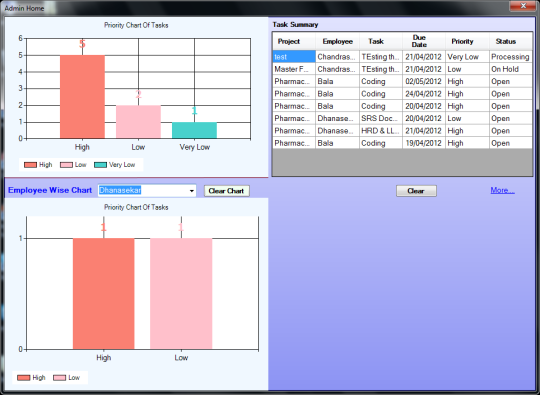
Task: Open the More... link
Action: 502,190
